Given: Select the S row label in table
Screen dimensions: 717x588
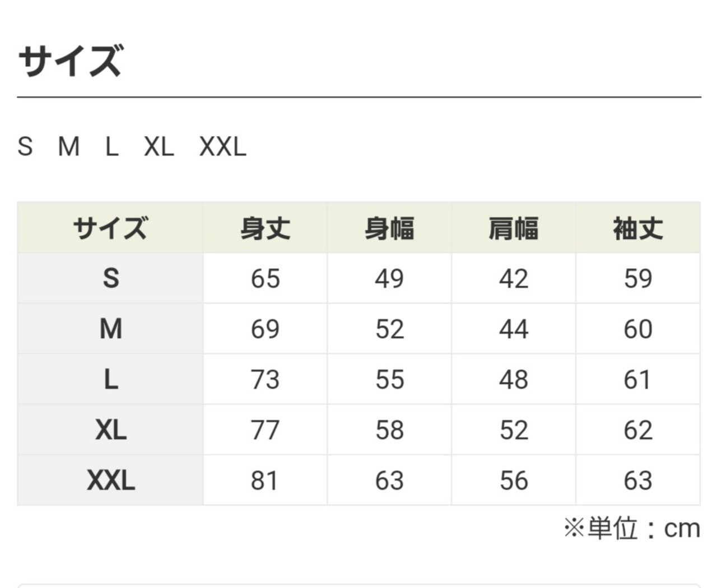Looking at the screenshot, I should (111, 278).
